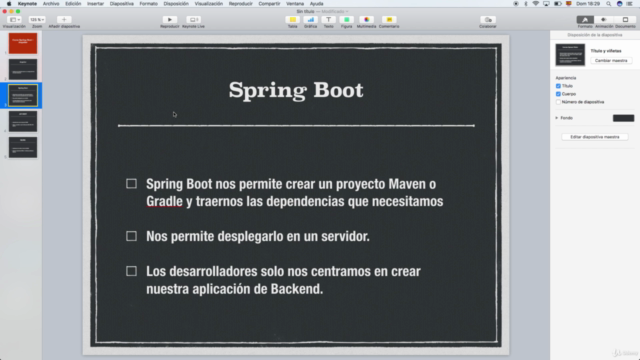Select the fifth slide thumbnail
This screenshot has height=360, width=640.
pos(23,147)
